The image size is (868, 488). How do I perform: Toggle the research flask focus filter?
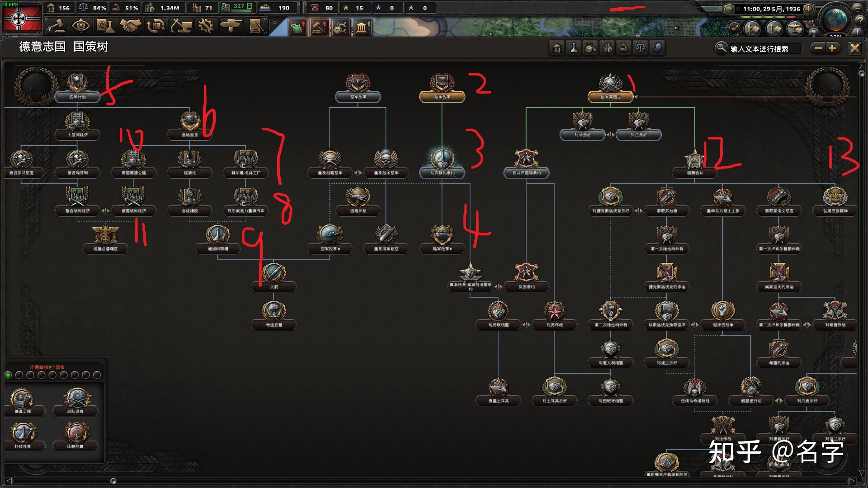pos(574,48)
